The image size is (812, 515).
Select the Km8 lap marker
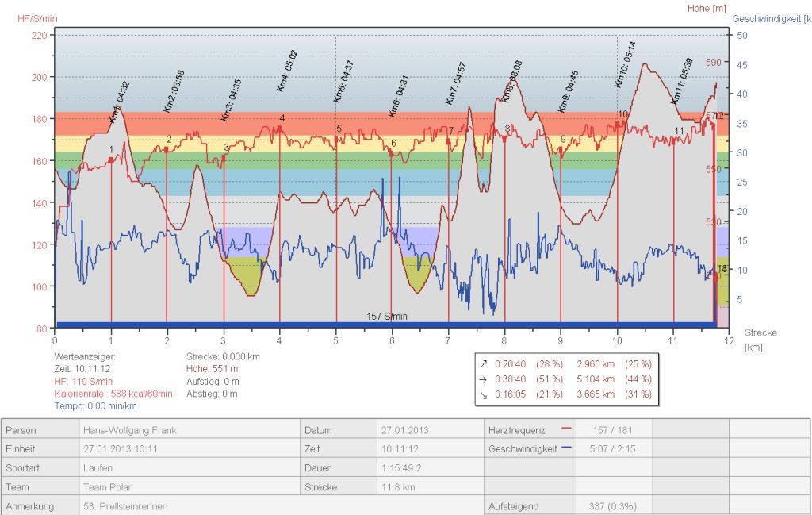(x=507, y=129)
